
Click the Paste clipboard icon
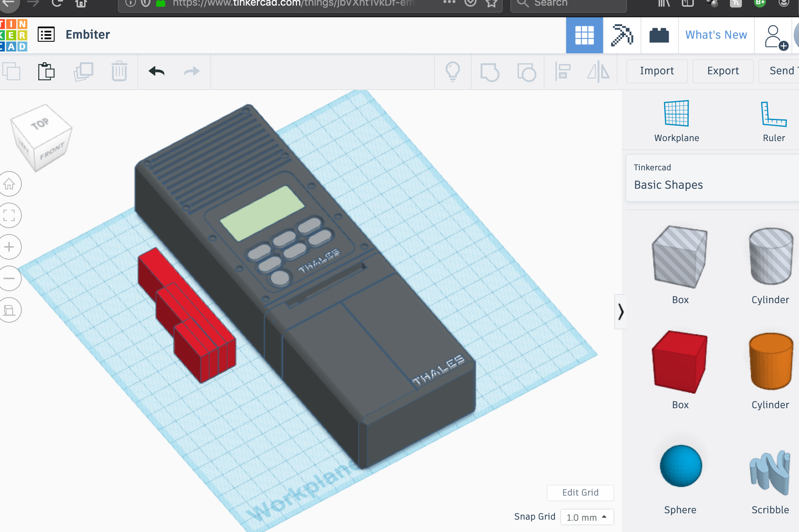coord(46,71)
